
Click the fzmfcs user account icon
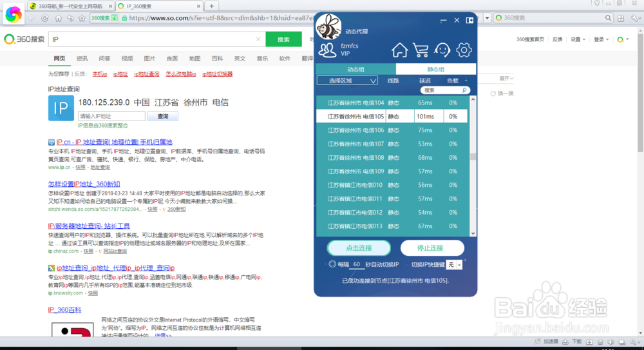327,50
